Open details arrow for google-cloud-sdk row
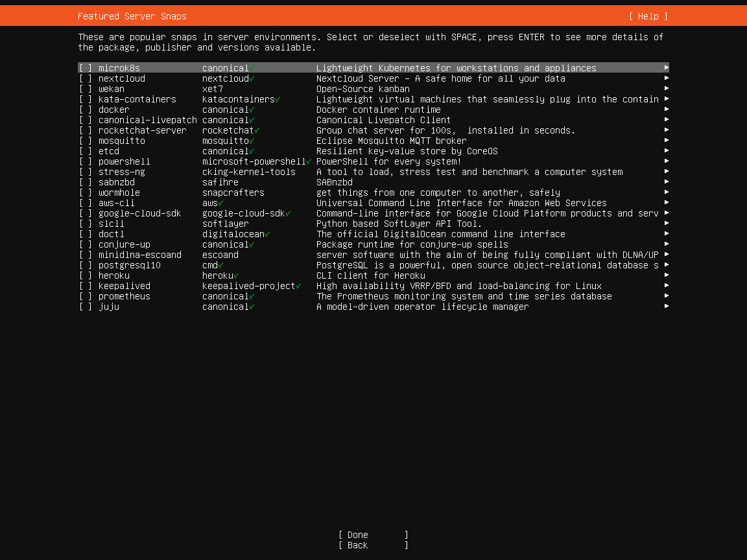The image size is (747, 560). pos(667,213)
